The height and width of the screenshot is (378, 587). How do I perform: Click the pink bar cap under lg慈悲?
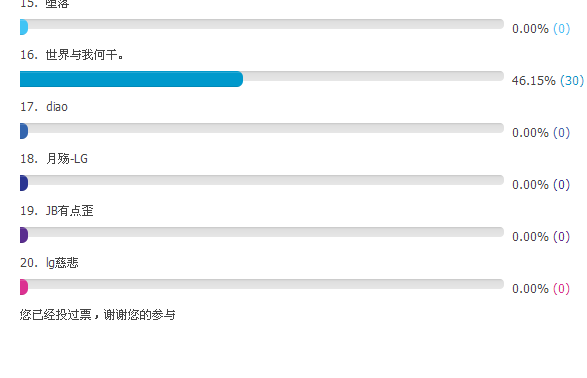(24, 287)
